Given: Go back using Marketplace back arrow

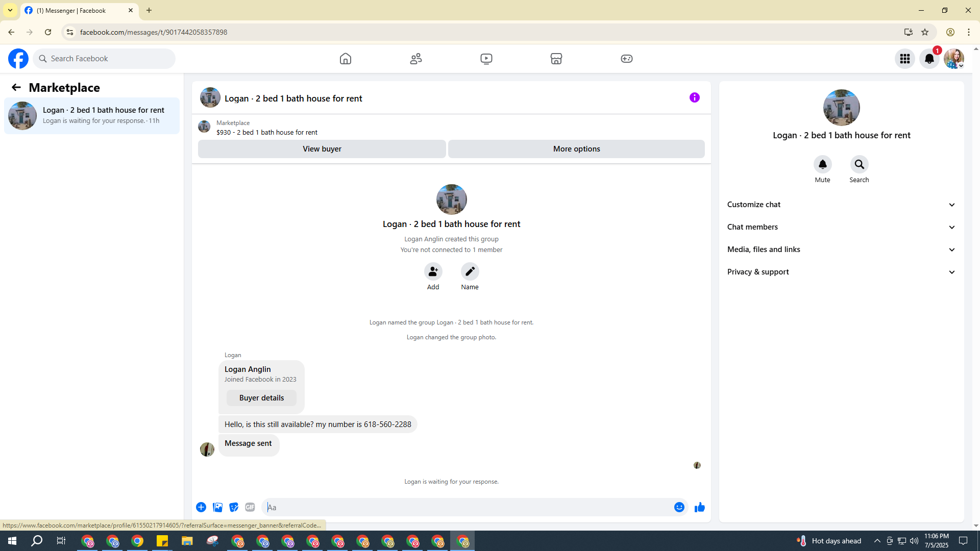Looking at the screenshot, I should coord(16,88).
